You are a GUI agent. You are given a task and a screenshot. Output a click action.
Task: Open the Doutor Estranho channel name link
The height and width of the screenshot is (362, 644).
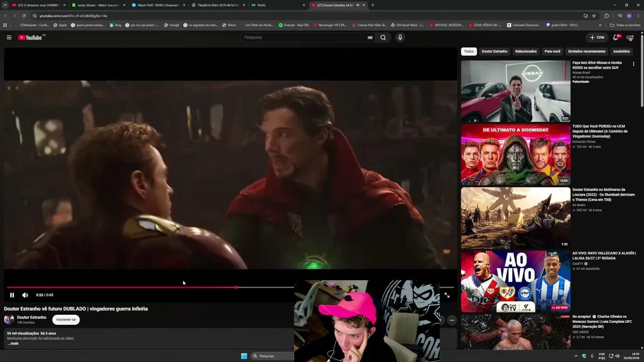click(32, 317)
